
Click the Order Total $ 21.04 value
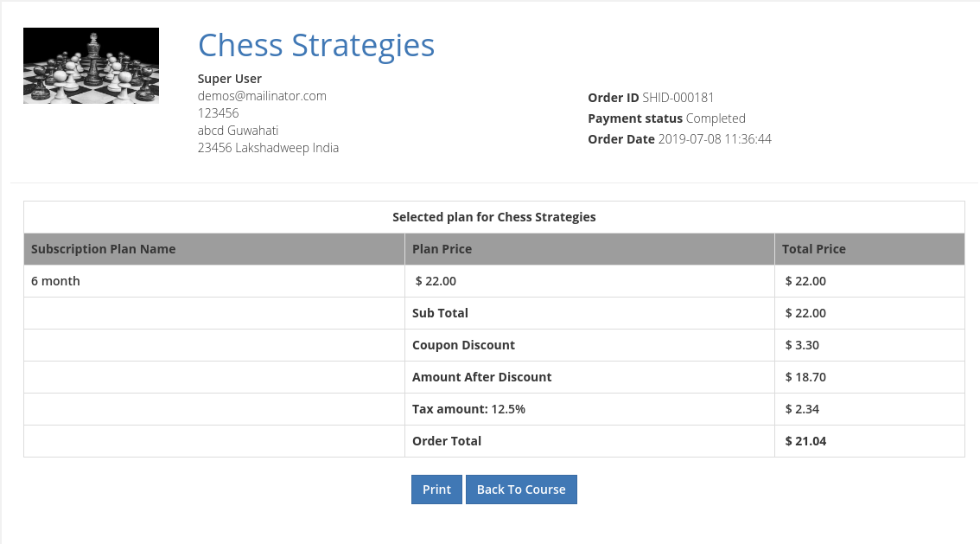tap(805, 441)
